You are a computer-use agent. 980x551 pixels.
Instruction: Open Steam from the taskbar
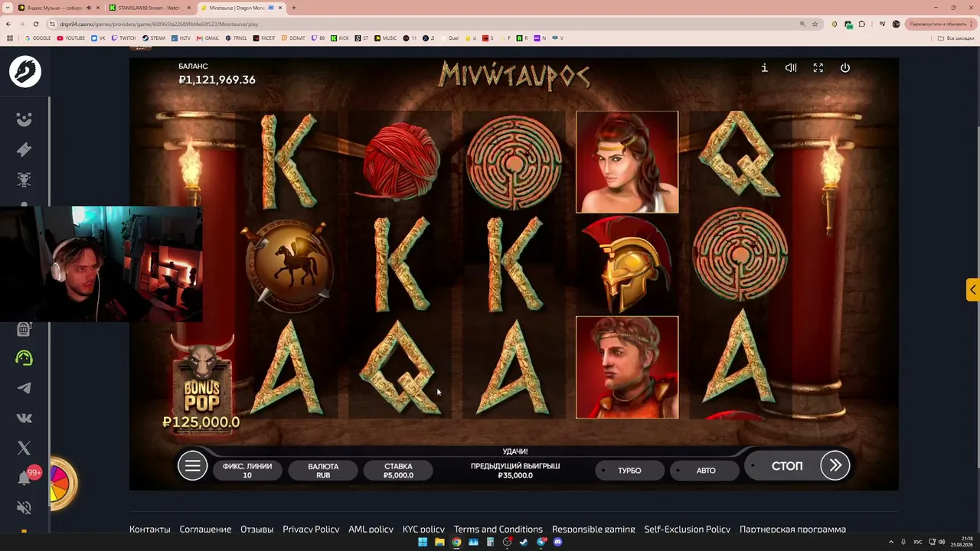(524, 542)
